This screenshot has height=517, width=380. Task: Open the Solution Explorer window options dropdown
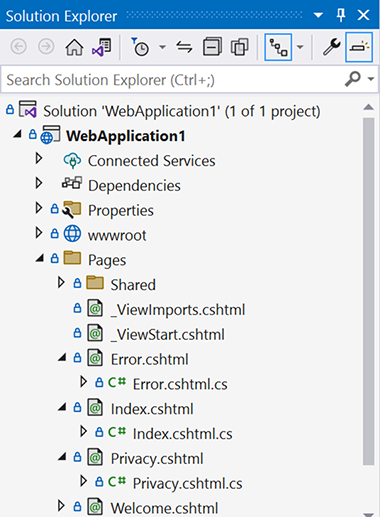tap(318, 15)
